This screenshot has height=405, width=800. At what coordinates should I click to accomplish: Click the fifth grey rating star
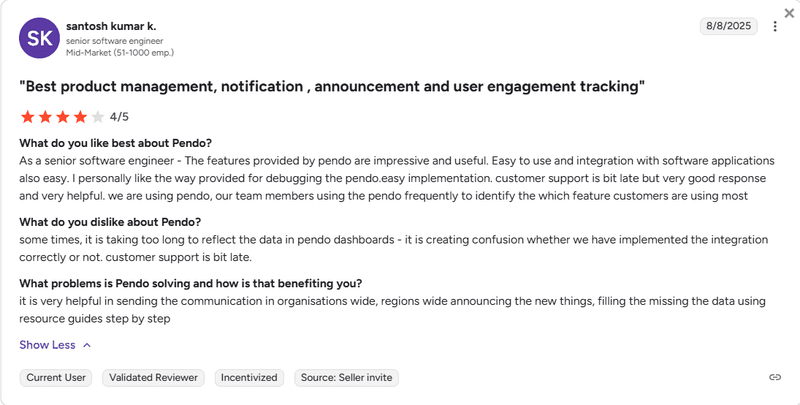(98, 116)
